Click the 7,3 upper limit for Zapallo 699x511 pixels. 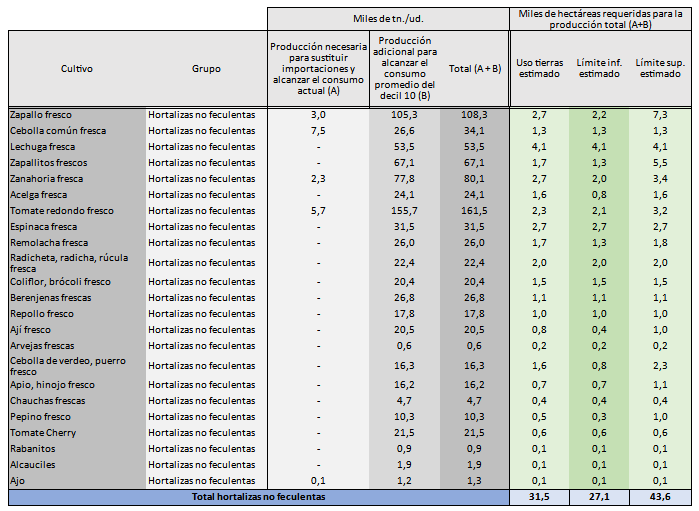click(x=660, y=115)
